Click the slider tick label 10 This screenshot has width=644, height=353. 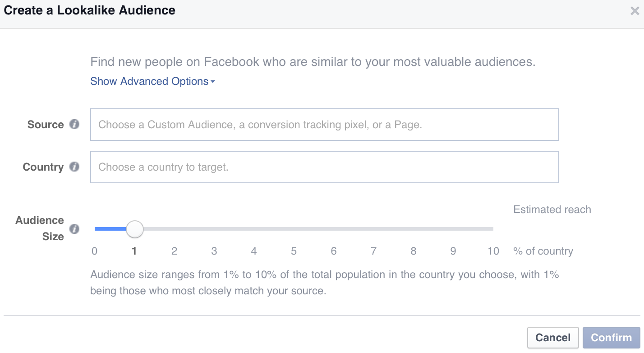pos(493,251)
